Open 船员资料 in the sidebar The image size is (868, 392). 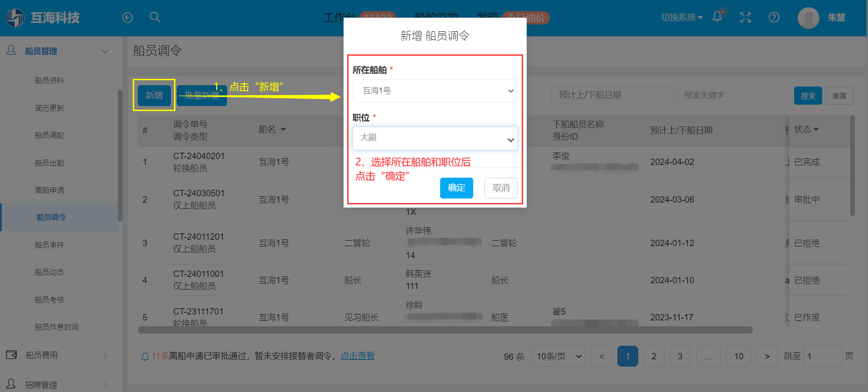click(49, 81)
